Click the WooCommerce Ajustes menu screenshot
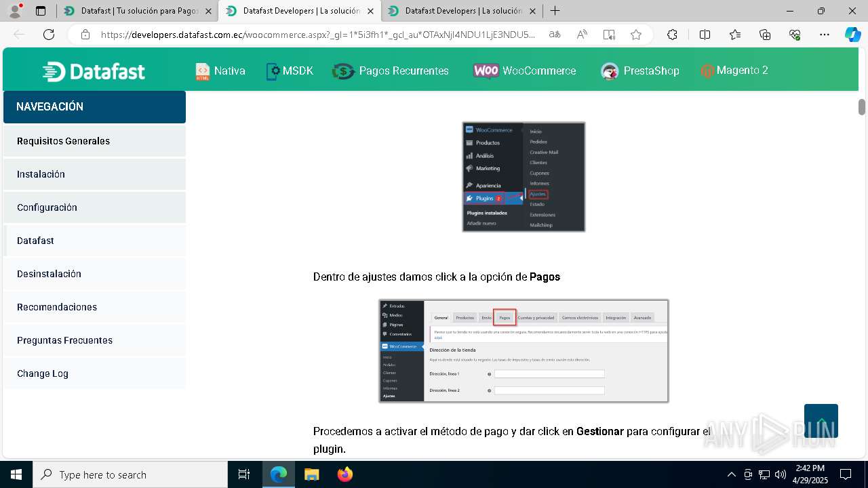This screenshot has width=868, height=488. 524,177
